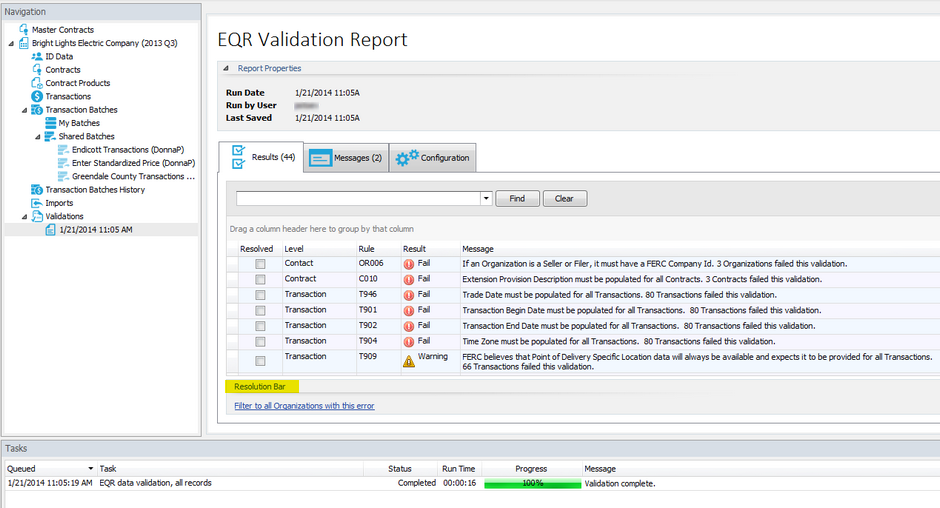Check Resolved box for rule T904
This screenshot has height=508, width=940.
[x=260, y=342]
